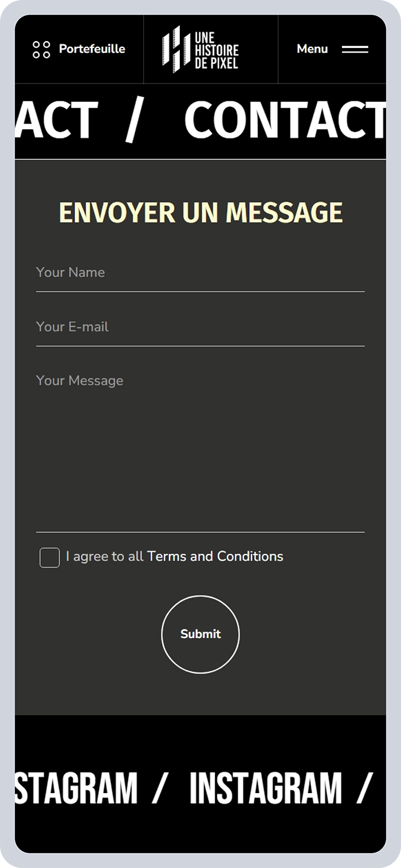
Task: Click the Menu label in the header
Action: click(312, 49)
